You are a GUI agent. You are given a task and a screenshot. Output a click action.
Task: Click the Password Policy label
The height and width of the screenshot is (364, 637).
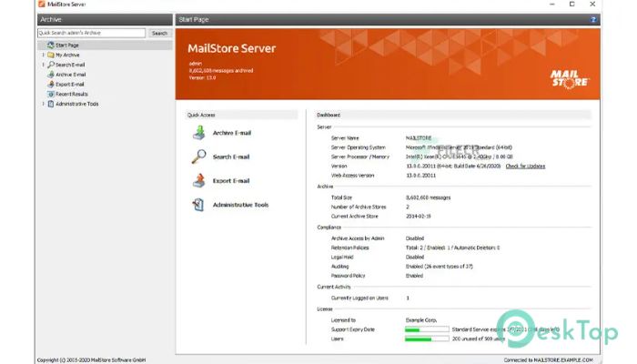click(348, 276)
